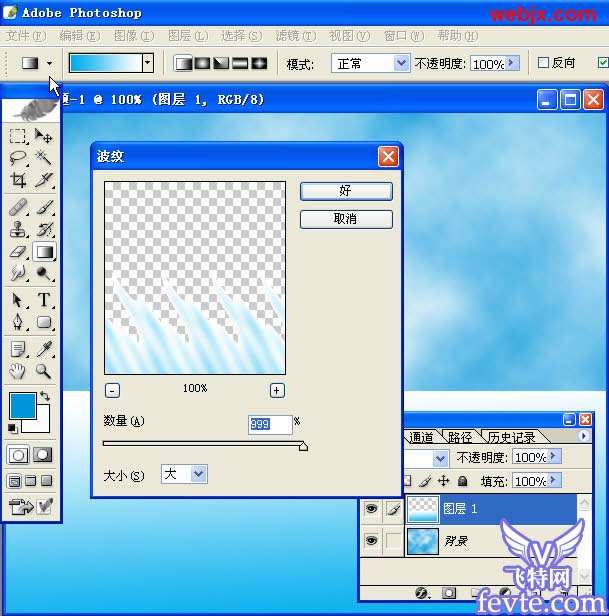Switch to full screen mode

[x=47, y=481]
